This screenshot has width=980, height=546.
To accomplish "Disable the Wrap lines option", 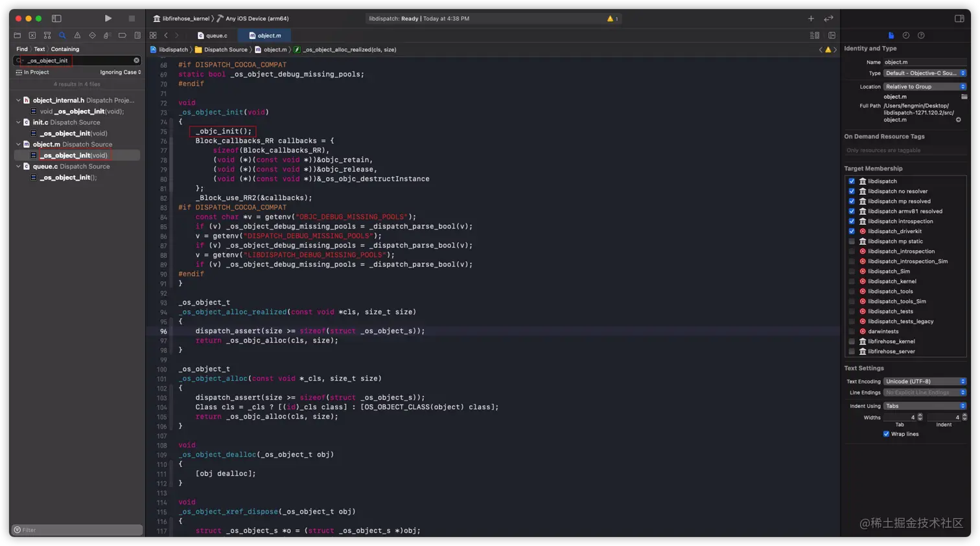I will 887,434.
